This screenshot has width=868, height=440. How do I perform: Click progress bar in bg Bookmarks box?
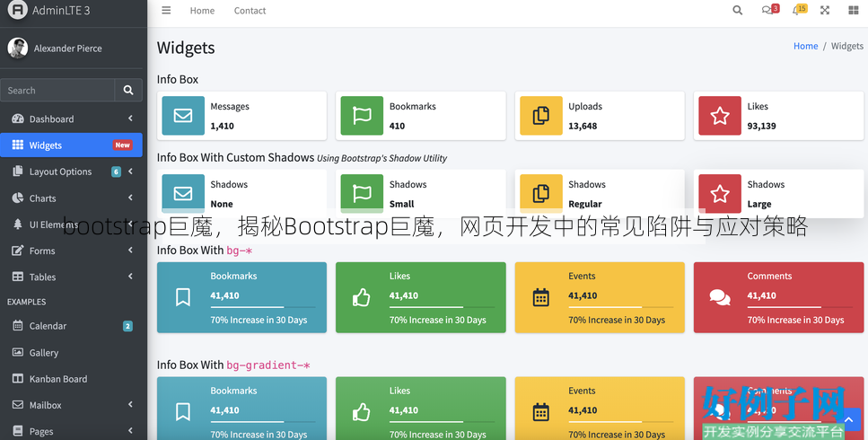pos(263,307)
